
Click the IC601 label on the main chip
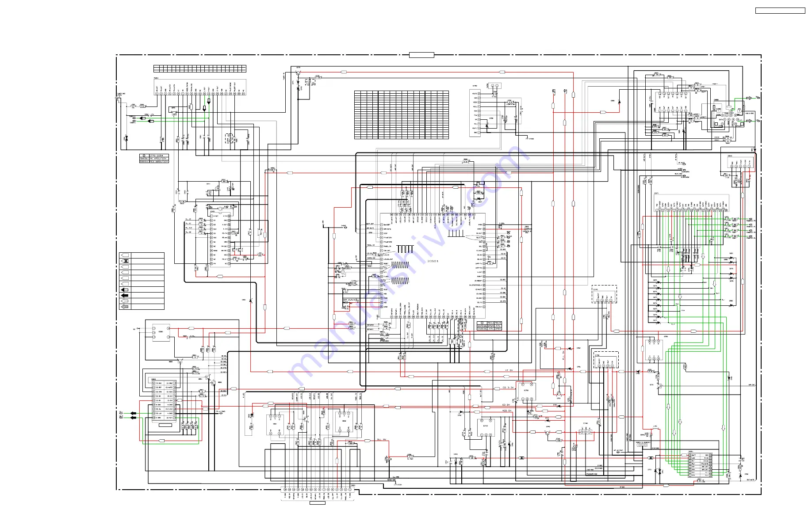(433, 261)
